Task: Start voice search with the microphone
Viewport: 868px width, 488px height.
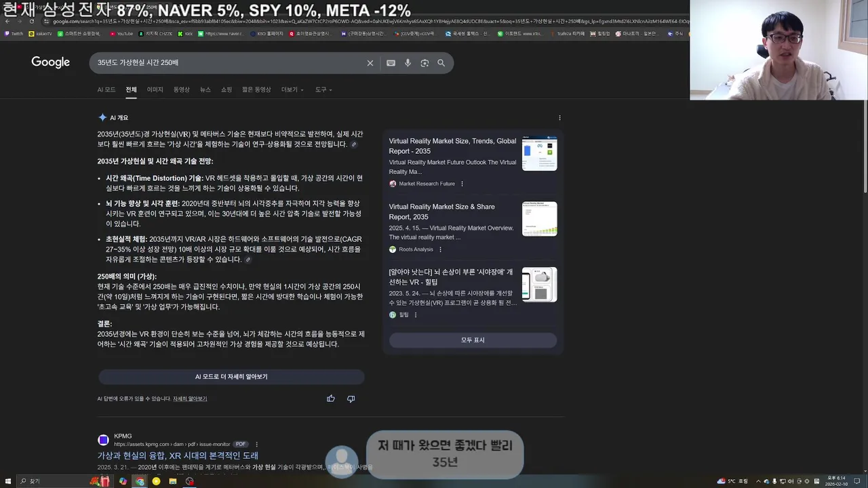Action: click(408, 63)
